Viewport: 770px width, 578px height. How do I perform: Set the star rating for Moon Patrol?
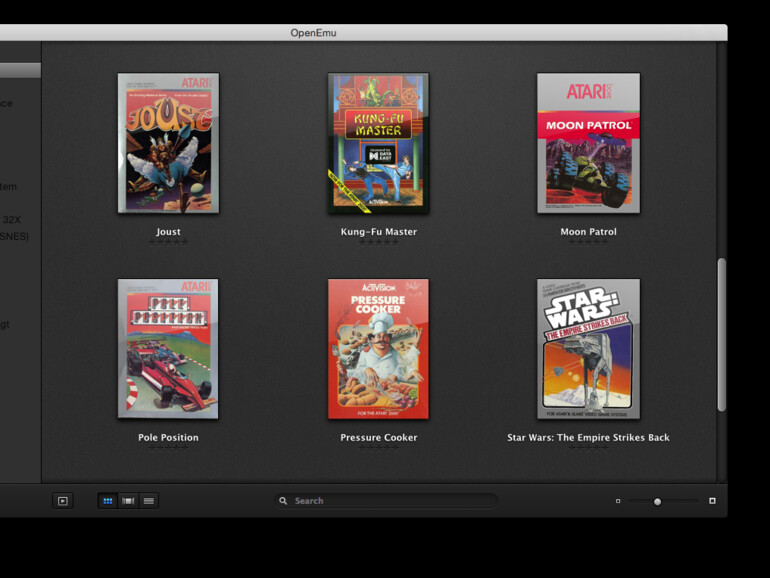pyautogui.click(x=588, y=242)
